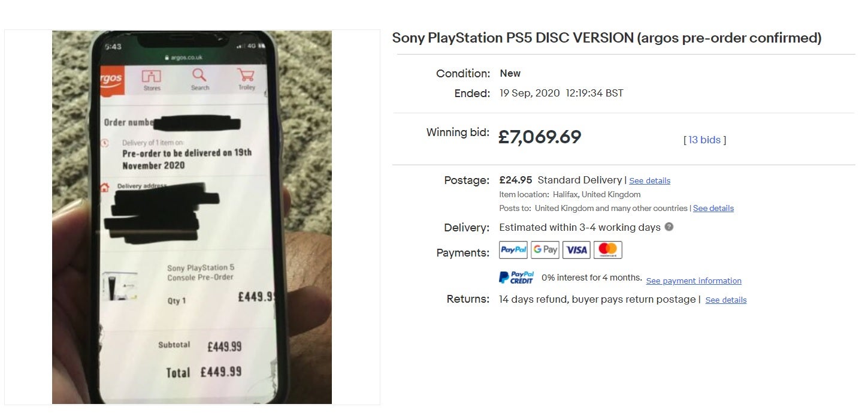Click the VISA card icon

(576, 250)
